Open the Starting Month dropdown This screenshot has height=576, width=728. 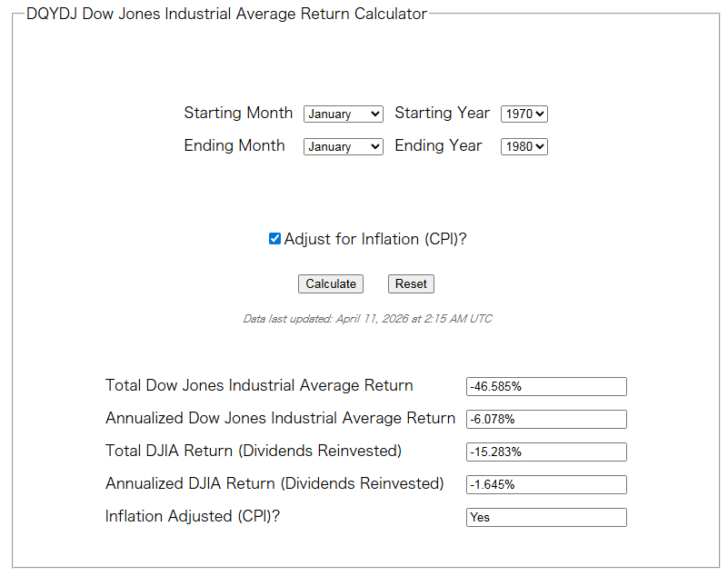(343, 114)
